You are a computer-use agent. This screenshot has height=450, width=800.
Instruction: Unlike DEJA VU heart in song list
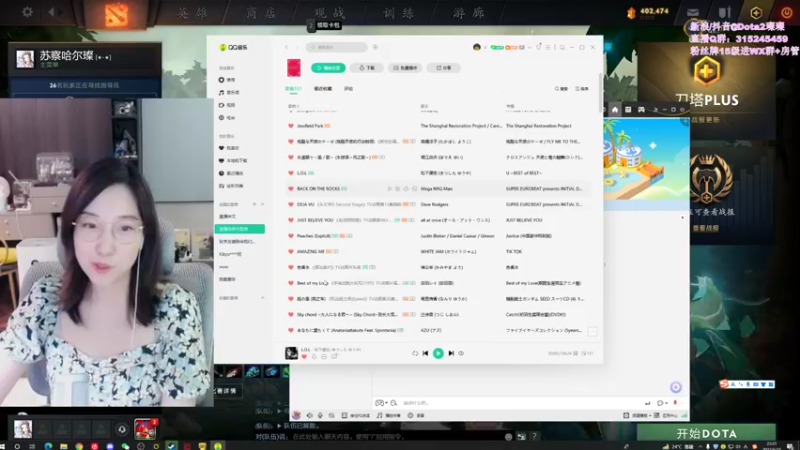[x=291, y=205]
